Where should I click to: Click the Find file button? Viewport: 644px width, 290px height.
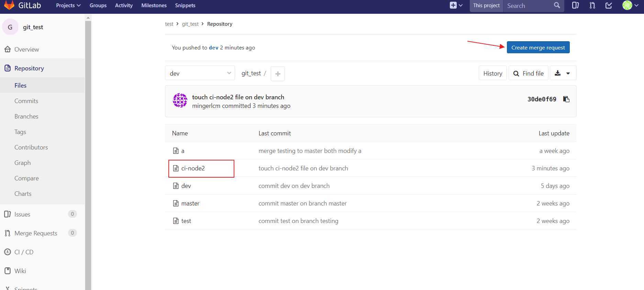(x=528, y=73)
